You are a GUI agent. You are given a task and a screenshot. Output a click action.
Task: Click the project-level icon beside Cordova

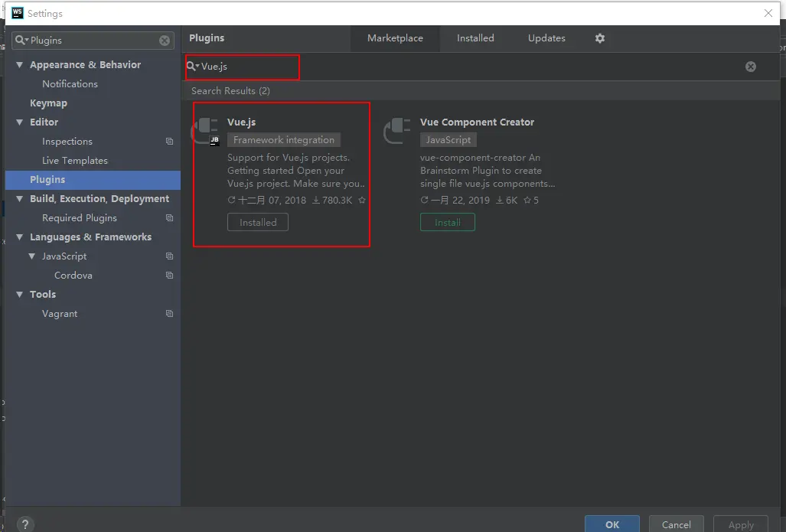[169, 276]
